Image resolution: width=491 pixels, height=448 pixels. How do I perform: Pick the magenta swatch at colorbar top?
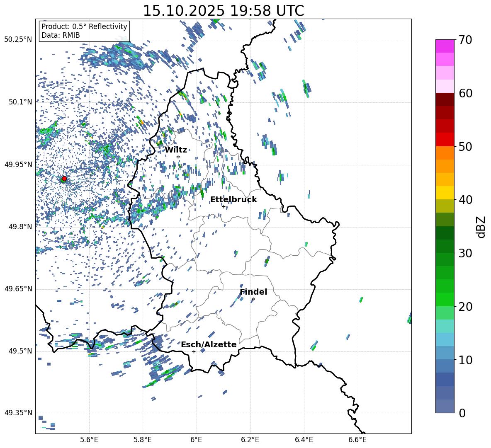(x=445, y=46)
